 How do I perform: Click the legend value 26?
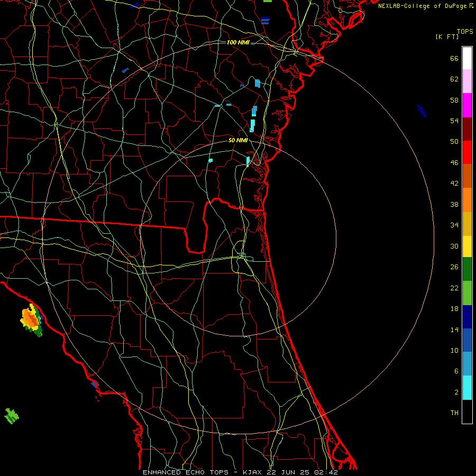454,267
